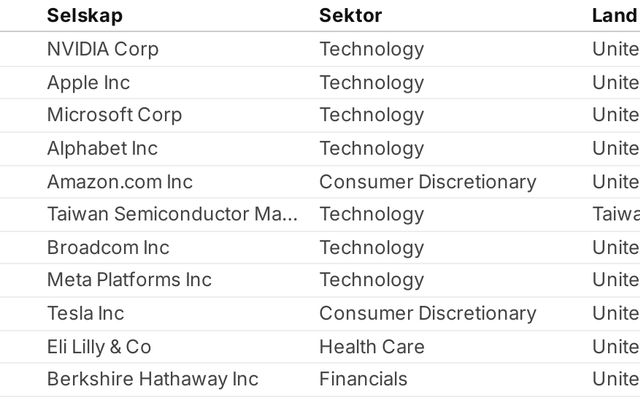Open Meta Platforms Inc entry

(129, 280)
